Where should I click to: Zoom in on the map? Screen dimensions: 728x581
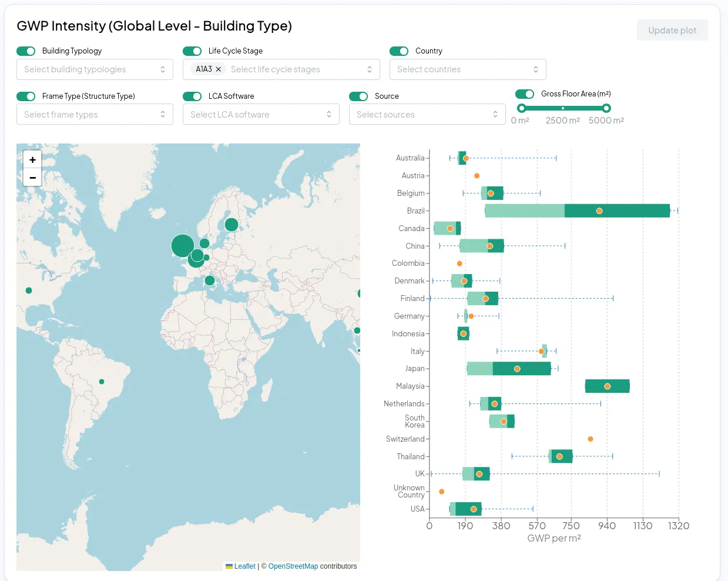pyautogui.click(x=32, y=159)
